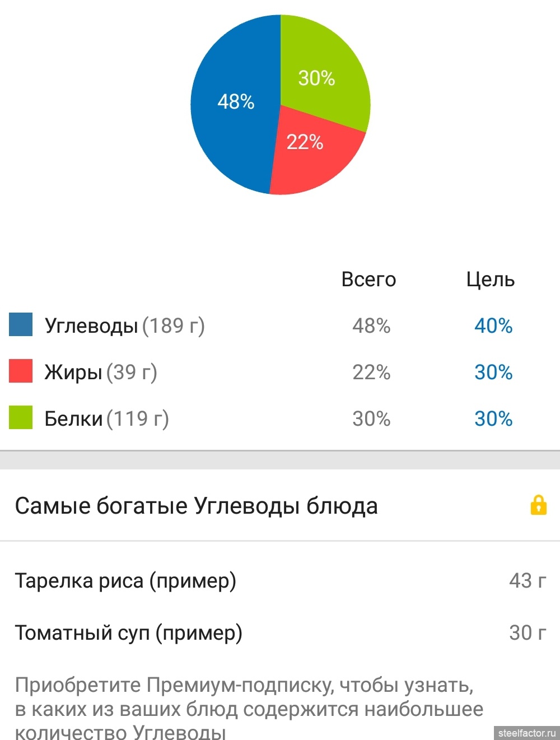Tap the Самые богатые Углеводы блюда header

coord(196,506)
